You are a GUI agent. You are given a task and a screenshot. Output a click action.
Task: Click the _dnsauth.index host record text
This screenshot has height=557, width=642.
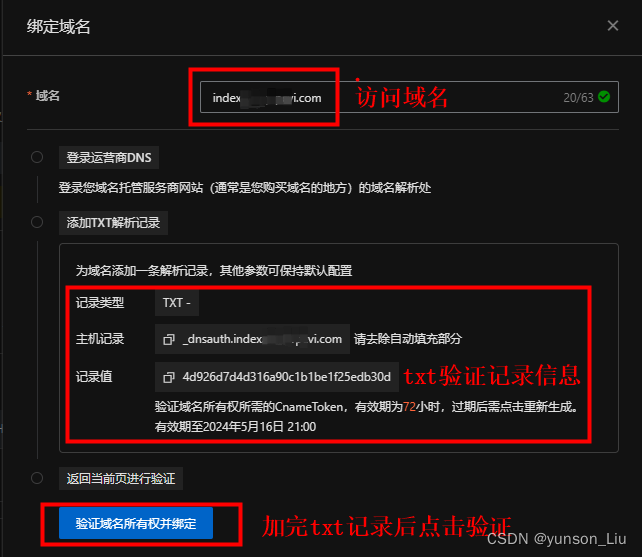pyautogui.click(x=262, y=339)
